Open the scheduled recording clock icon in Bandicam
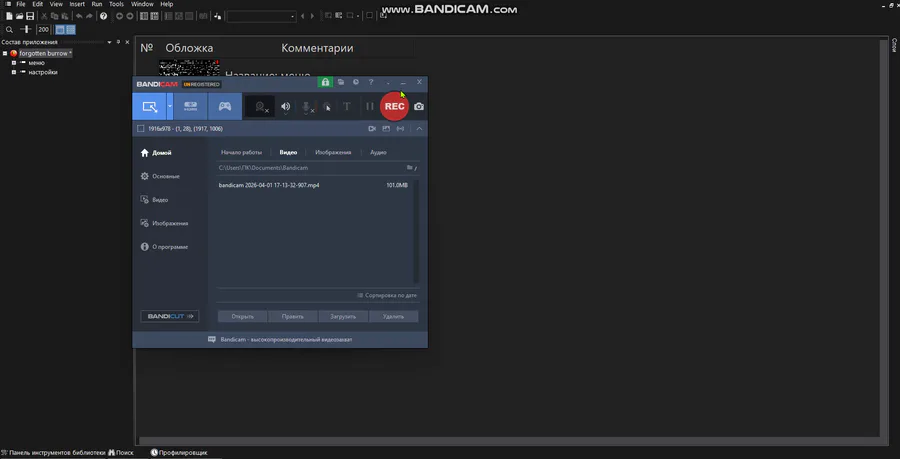Viewport: 900px width, 459px height. pyautogui.click(x=356, y=82)
